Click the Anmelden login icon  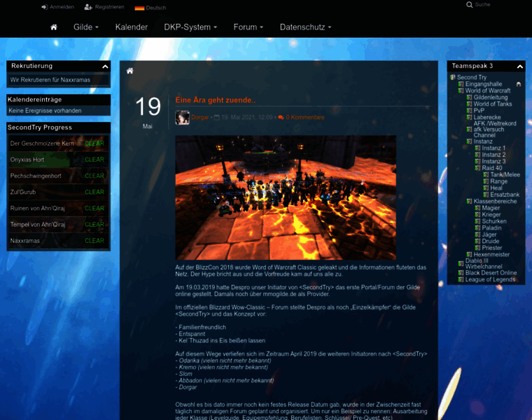pos(44,7)
